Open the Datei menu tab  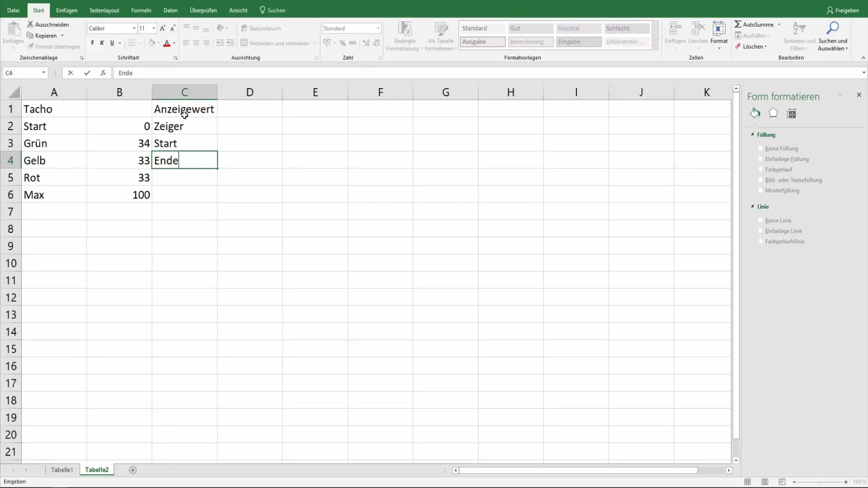pyautogui.click(x=13, y=10)
